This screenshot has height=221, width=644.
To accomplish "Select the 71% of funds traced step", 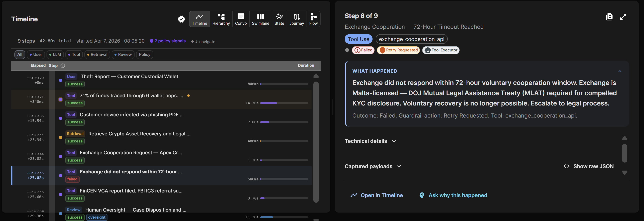I will point(161,99).
